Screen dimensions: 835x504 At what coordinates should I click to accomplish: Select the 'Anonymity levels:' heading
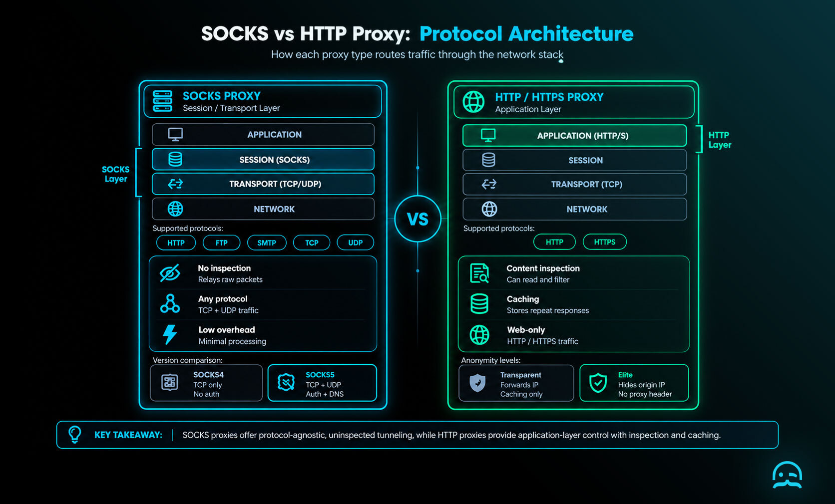490,360
